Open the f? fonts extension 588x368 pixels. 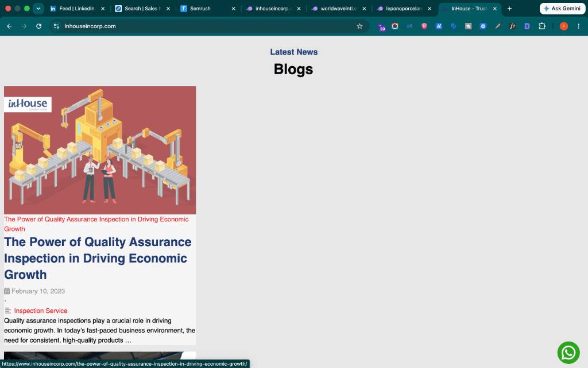coord(512,26)
